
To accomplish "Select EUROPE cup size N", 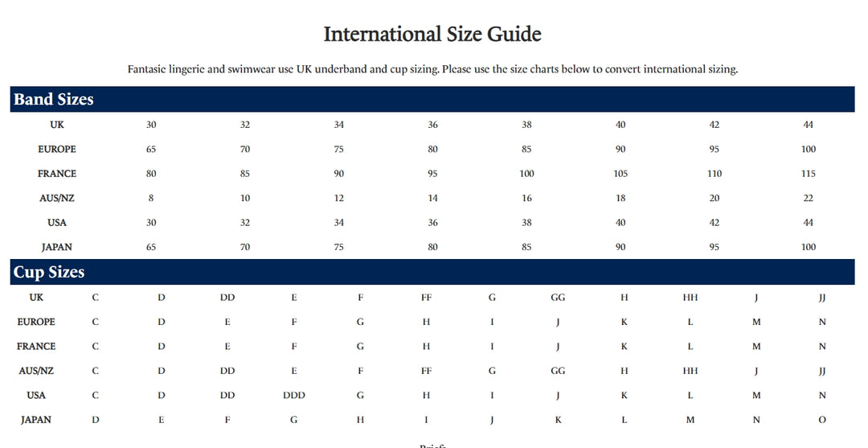I will click(822, 322).
